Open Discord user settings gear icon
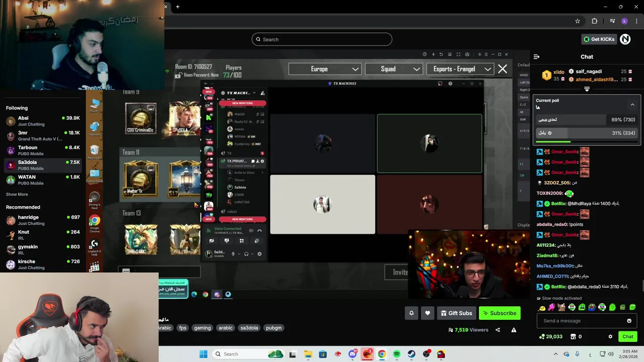Image resolution: width=644 pixels, height=362 pixels. point(260,254)
